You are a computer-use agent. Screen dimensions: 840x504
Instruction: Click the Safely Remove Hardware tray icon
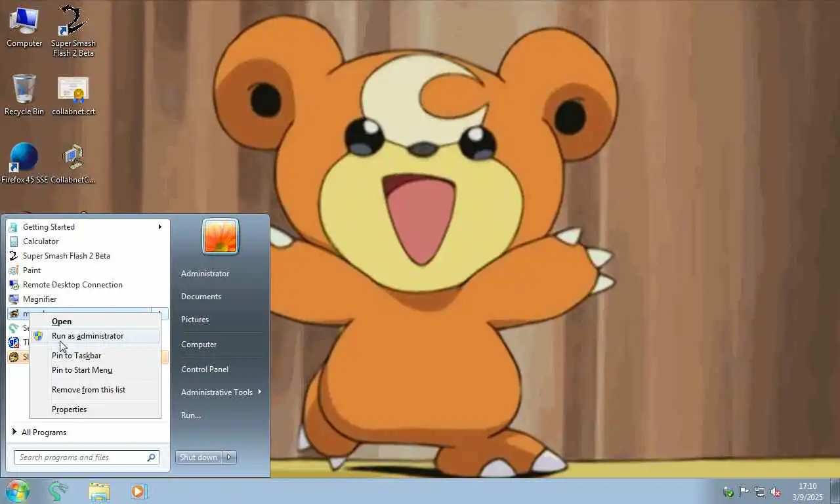coord(728,492)
